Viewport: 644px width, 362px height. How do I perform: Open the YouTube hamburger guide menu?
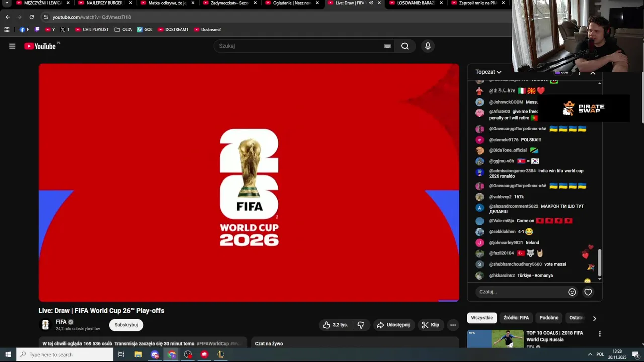coord(12,46)
